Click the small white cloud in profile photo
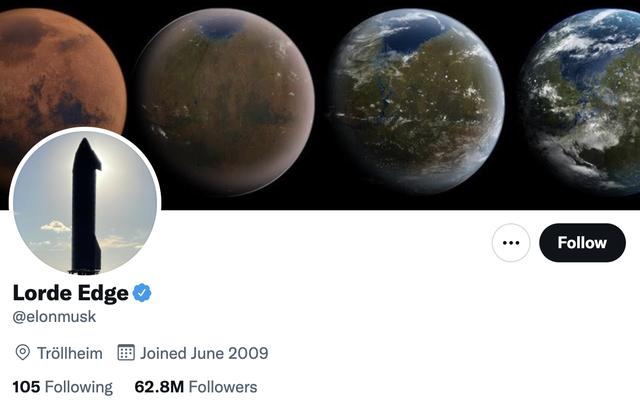The height and width of the screenshot is (400, 640). point(55,227)
